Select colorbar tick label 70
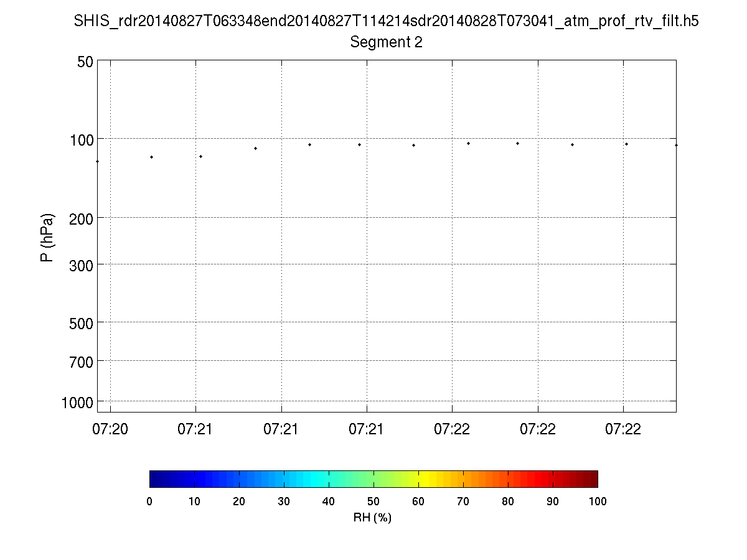The image size is (747, 560). pos(463,502)
